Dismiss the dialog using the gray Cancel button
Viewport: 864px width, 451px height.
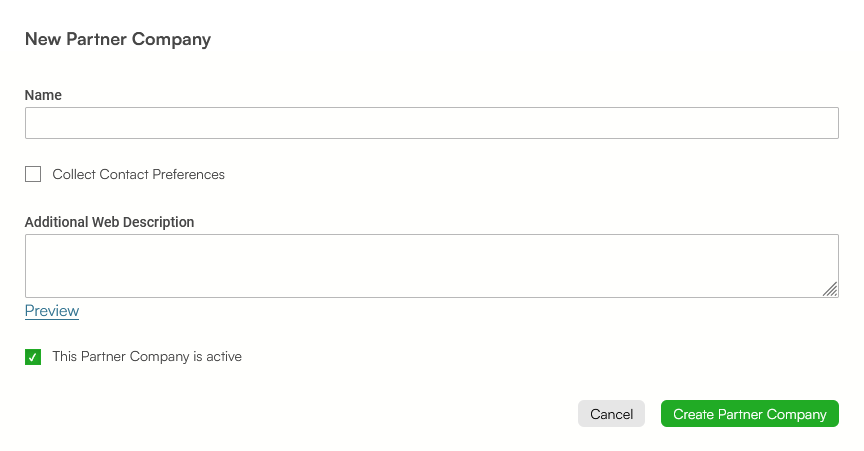pos(611,414)
